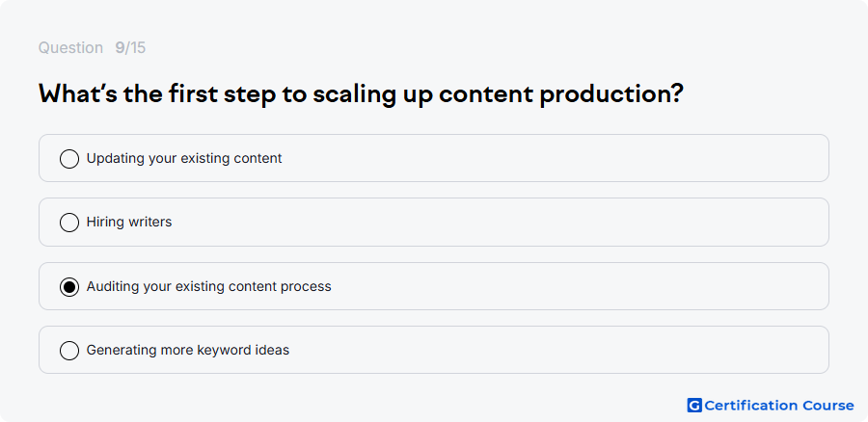This screenshot has width=868, height=422.
Task: Click the 'Hiring writers' answer text
Action: 129,222
